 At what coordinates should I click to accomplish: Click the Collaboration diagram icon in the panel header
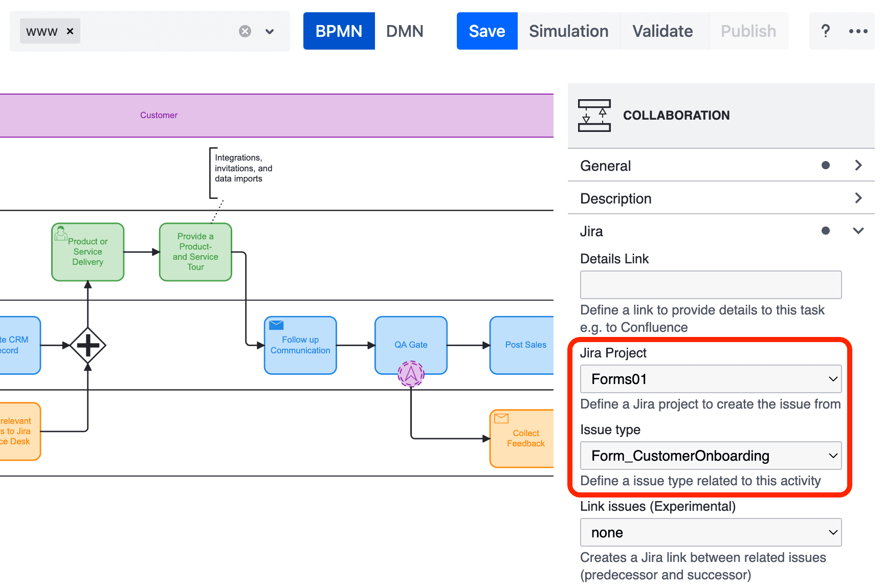594,116
